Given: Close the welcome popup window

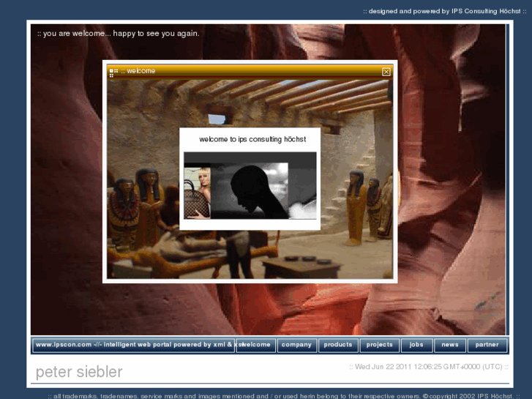Looking at the screenshot, I should (x=386, y=72).
